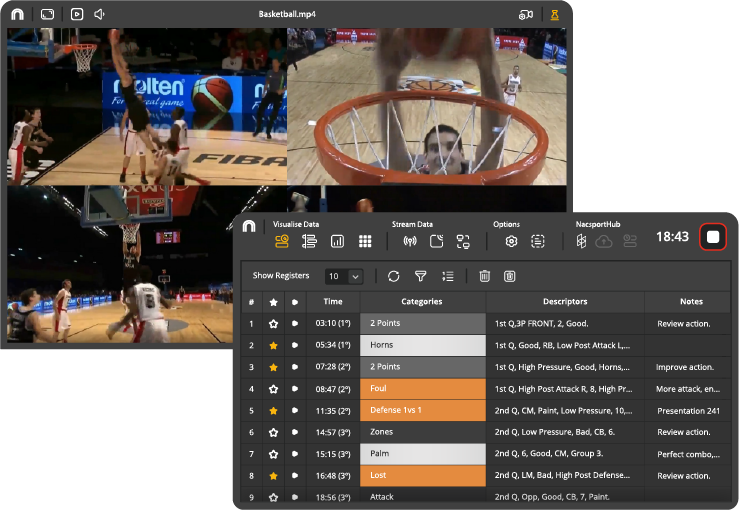Click the live broadcast stream icon
The image size is (739, 510).
click(x=409, y=241)
